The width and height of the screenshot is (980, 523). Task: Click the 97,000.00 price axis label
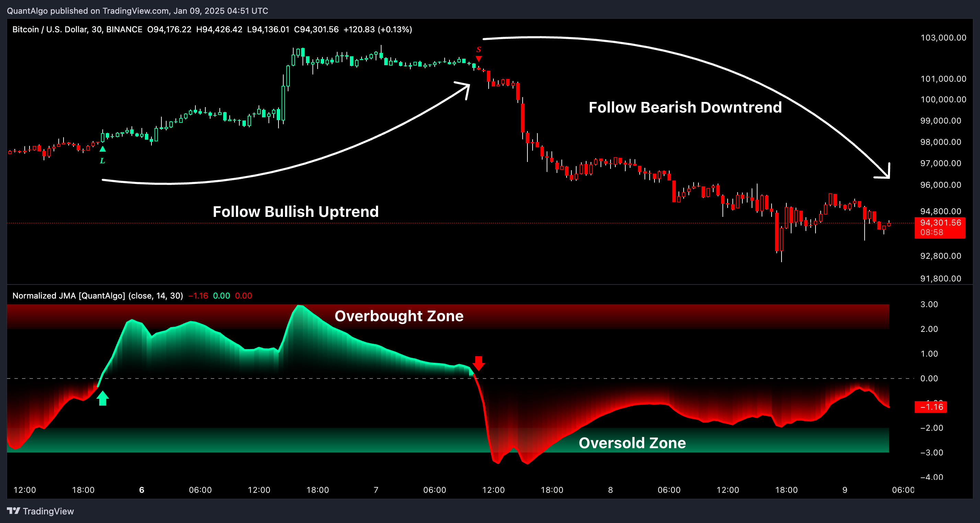point(941,163)
